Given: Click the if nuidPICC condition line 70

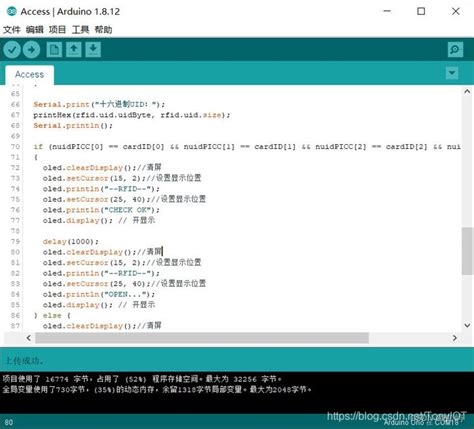Looking at the screenshot, I should coord(247,147).
